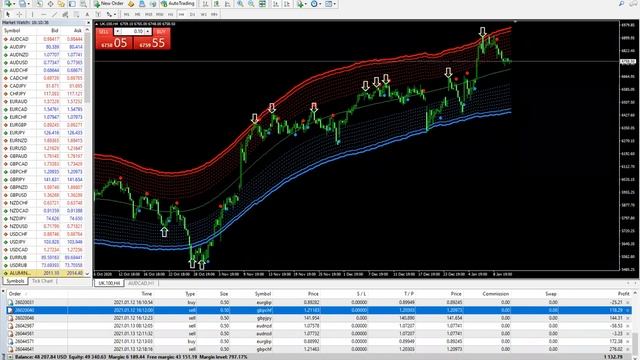The image size is (640, 360).
Task: Open the search magnifier icon
Action: click(621, 4)
